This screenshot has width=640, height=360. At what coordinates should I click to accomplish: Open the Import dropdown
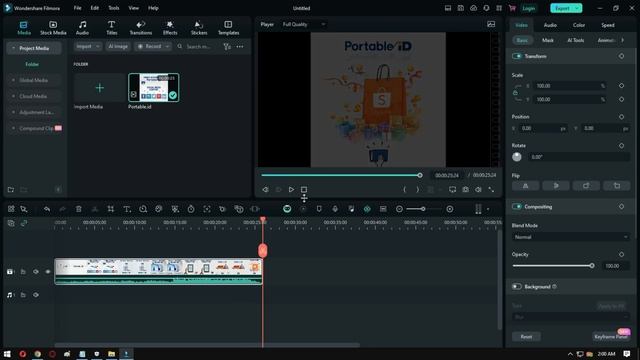coord(88,47)
